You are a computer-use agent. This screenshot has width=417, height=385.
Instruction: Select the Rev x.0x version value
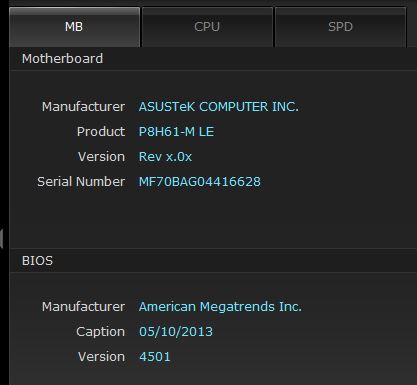coord(165,157)
